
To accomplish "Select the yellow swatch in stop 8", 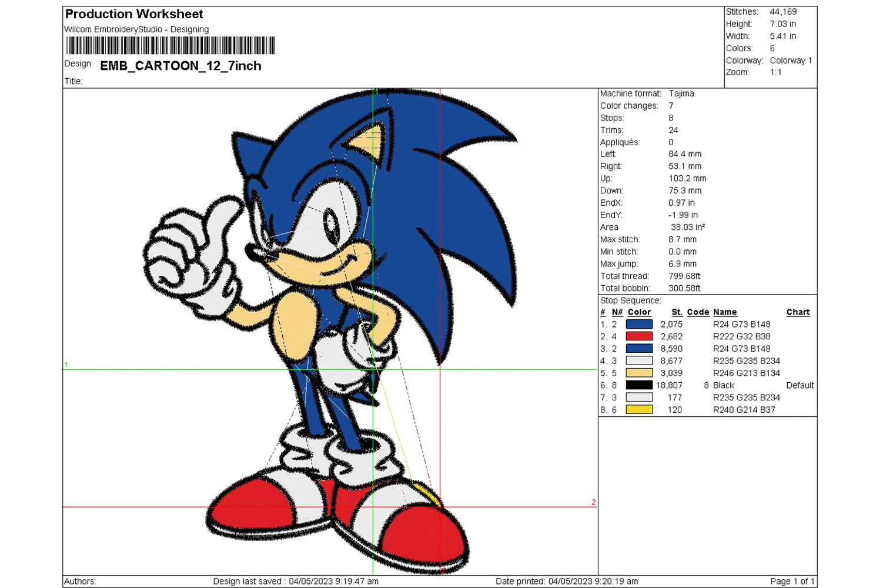I will (639, 410).
